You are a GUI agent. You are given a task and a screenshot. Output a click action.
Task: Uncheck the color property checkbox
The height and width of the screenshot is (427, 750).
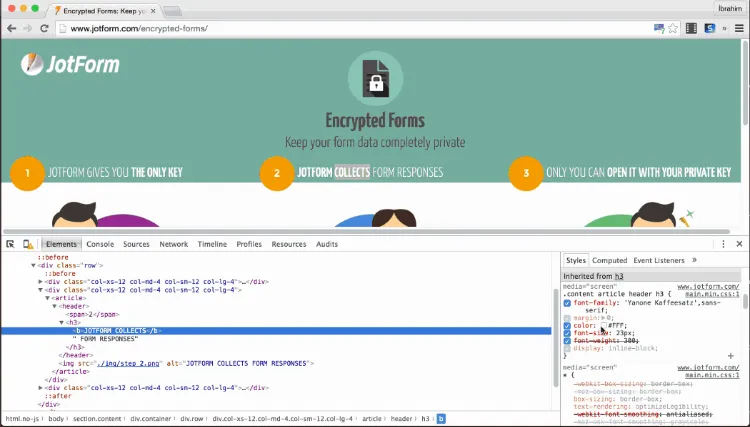567,326
